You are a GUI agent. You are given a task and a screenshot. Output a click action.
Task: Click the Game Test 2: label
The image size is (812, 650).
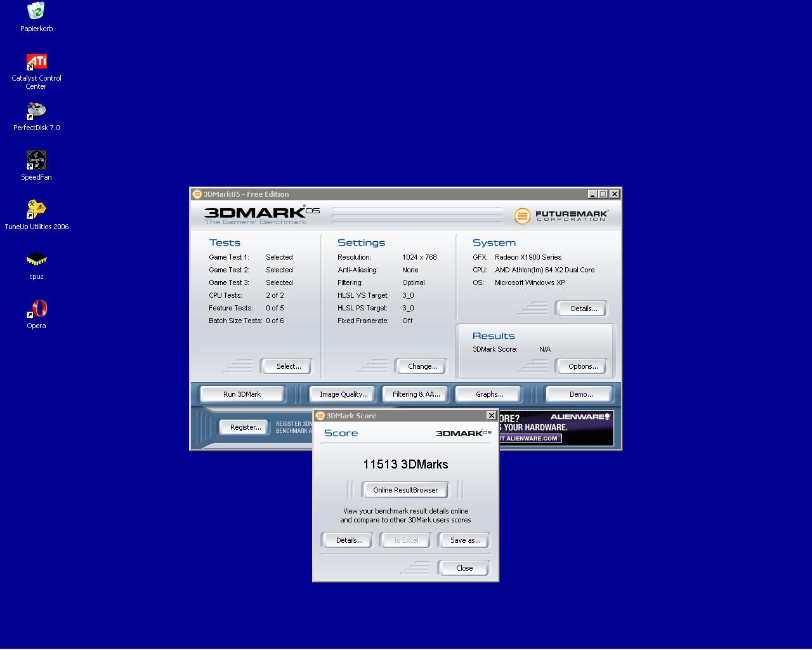tap(229, 270)
